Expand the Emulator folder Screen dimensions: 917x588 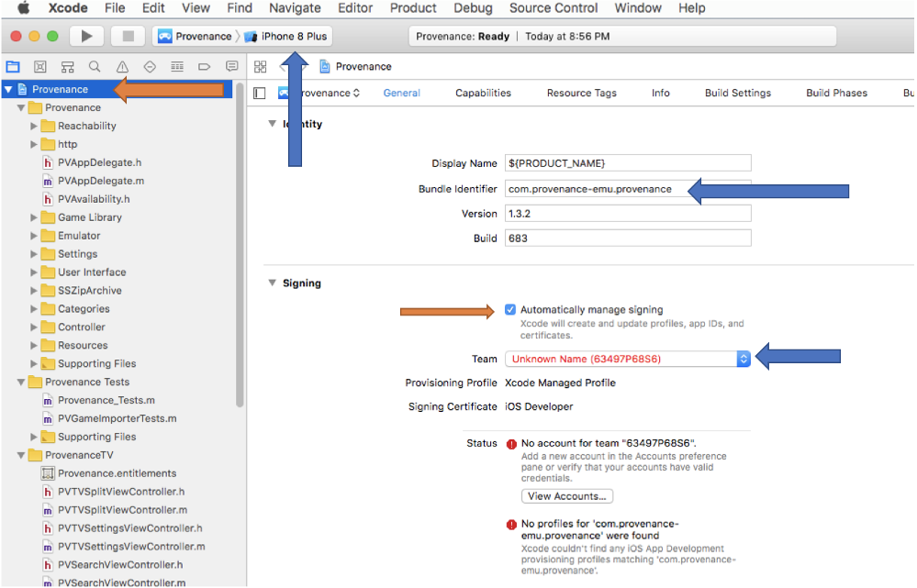pos(34,236)
